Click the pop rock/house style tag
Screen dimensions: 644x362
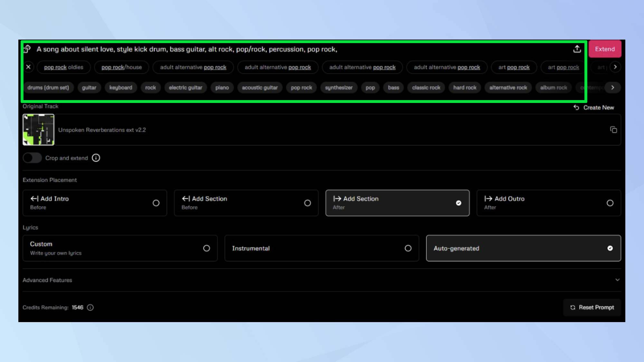coord(122,67)
